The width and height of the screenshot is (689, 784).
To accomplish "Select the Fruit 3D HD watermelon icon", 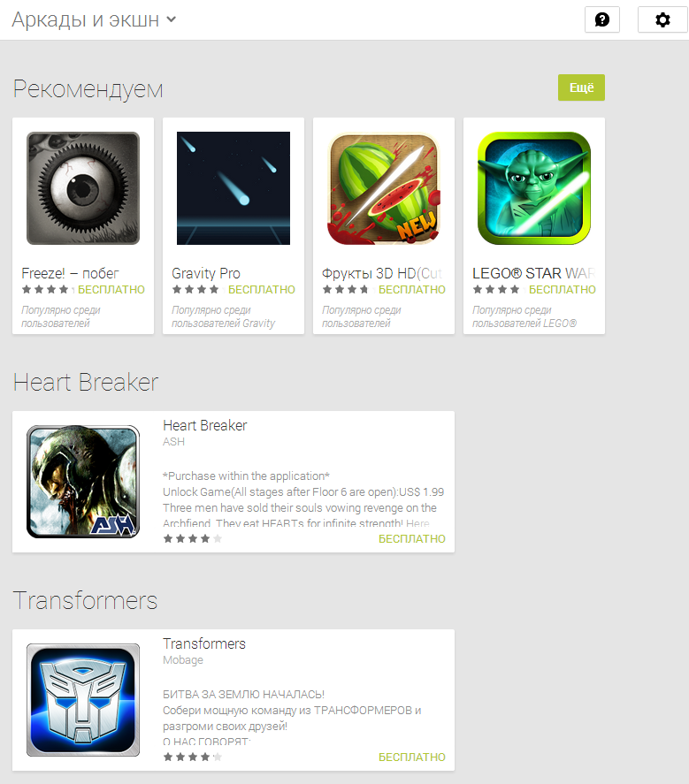I will coord(384,188).
